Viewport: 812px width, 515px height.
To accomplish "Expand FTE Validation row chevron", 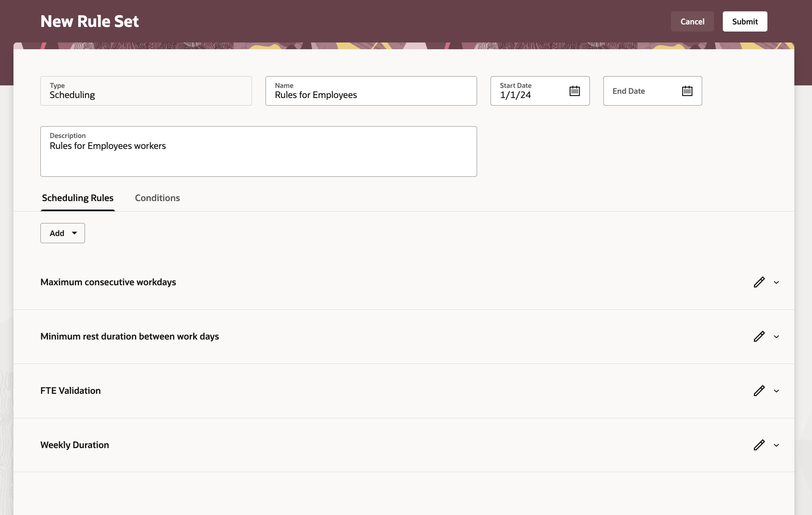I will [x=776, y=391].
